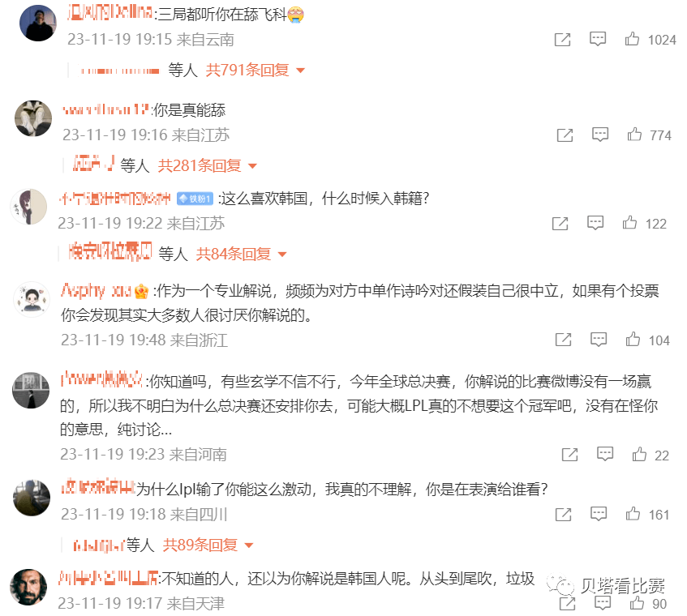Open bearded man avatar of Tianjin commenter
Screen dimensions: 687x616
28,587
